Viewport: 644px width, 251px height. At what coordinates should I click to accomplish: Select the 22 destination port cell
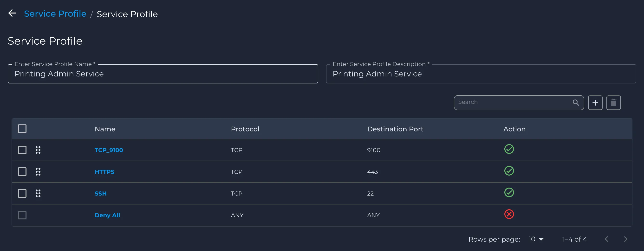370,193
